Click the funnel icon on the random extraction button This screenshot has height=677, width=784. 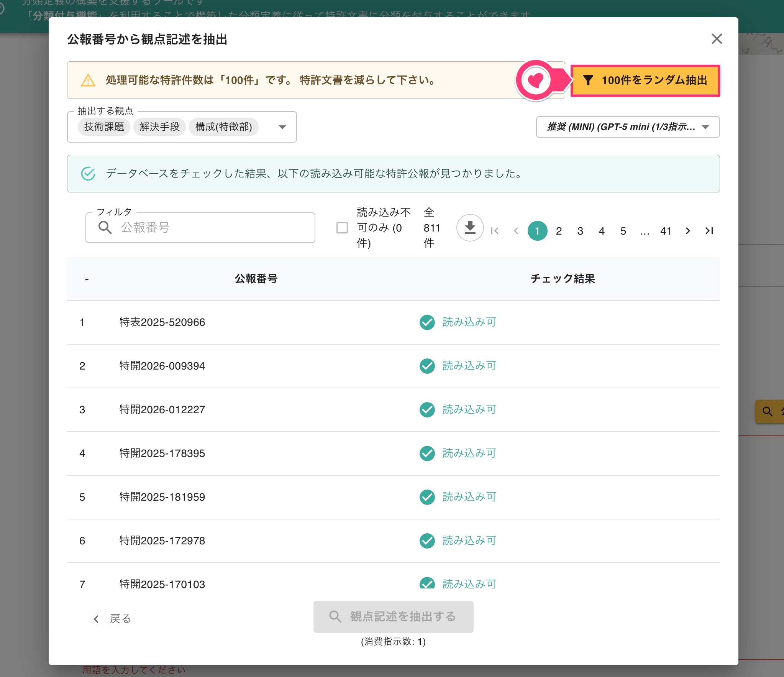pos(589,81)
